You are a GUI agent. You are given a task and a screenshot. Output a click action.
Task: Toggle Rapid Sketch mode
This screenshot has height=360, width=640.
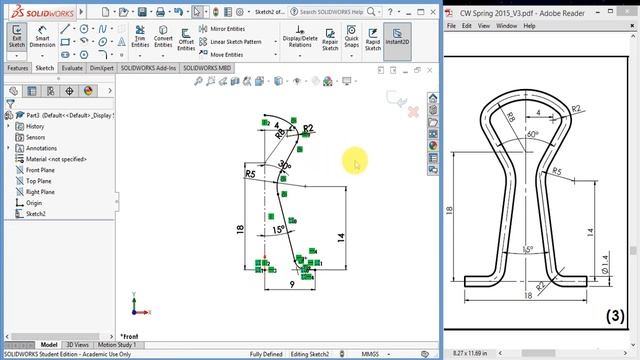373,39
